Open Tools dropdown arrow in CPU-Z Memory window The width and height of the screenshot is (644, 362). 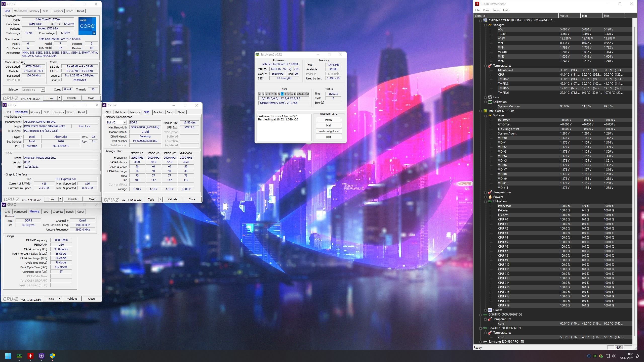click(x=60, y=299)
